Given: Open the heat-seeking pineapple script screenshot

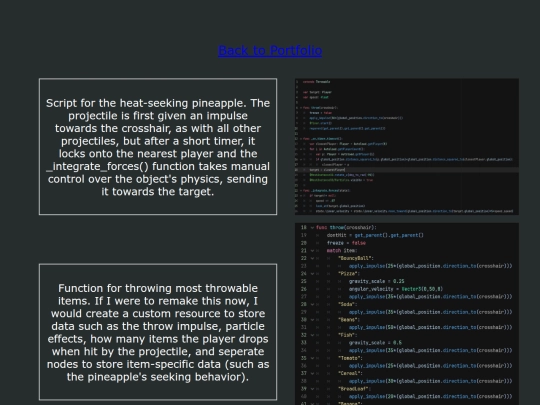Looking at the screenshot, I should (x=407, y=147).
